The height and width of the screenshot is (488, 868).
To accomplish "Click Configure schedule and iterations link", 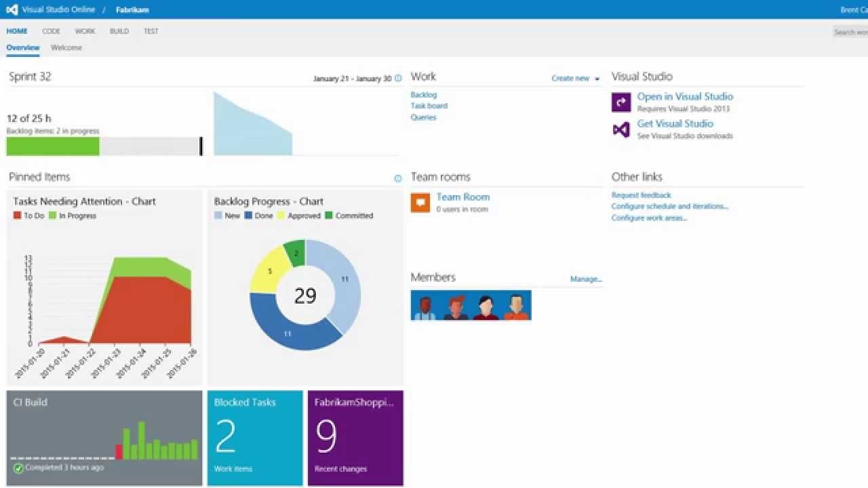I will coord(670,207).
